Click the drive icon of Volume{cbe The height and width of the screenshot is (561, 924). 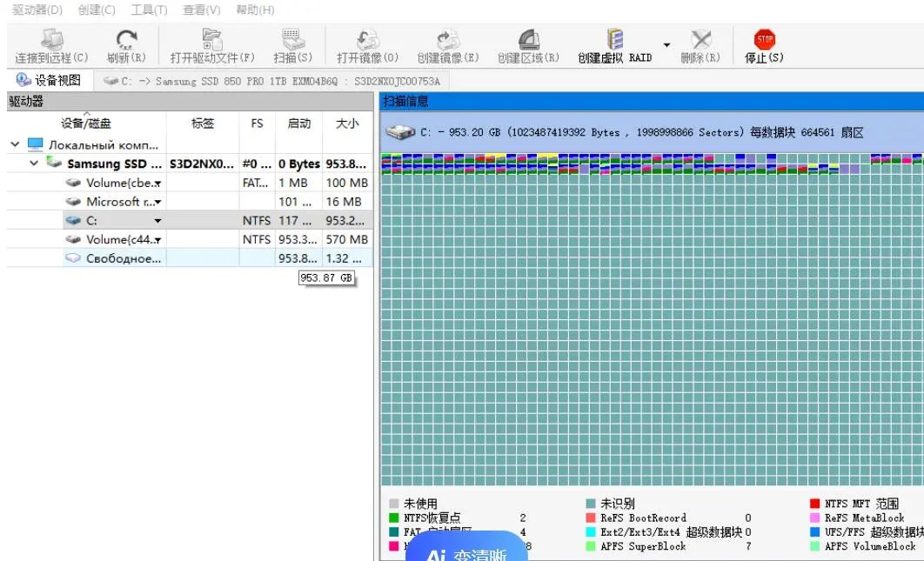click(73, 183)
